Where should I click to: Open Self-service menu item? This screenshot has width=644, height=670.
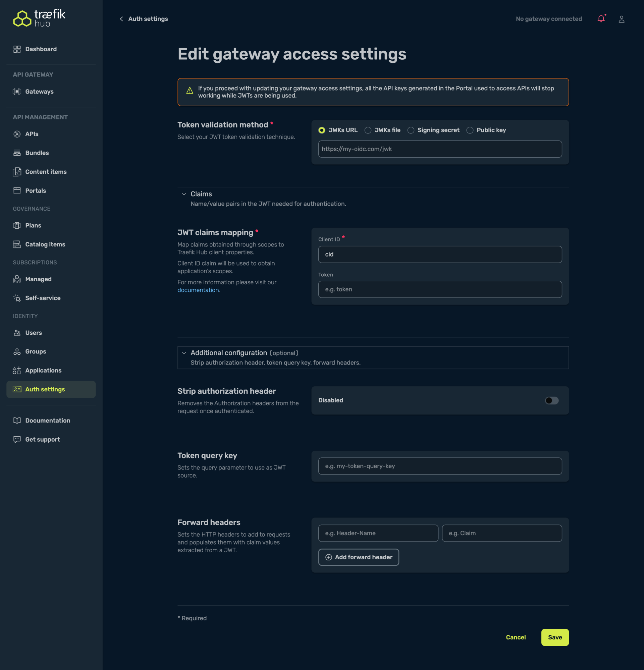click(x=51, y=298)
